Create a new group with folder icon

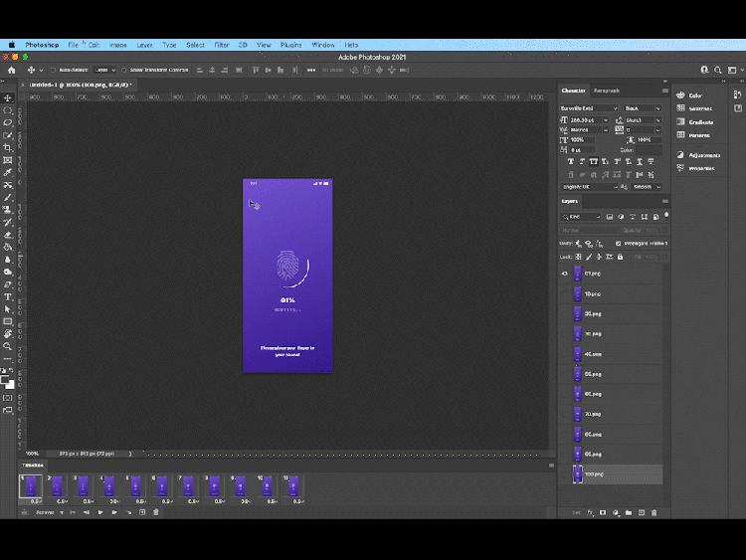(629, 512)
